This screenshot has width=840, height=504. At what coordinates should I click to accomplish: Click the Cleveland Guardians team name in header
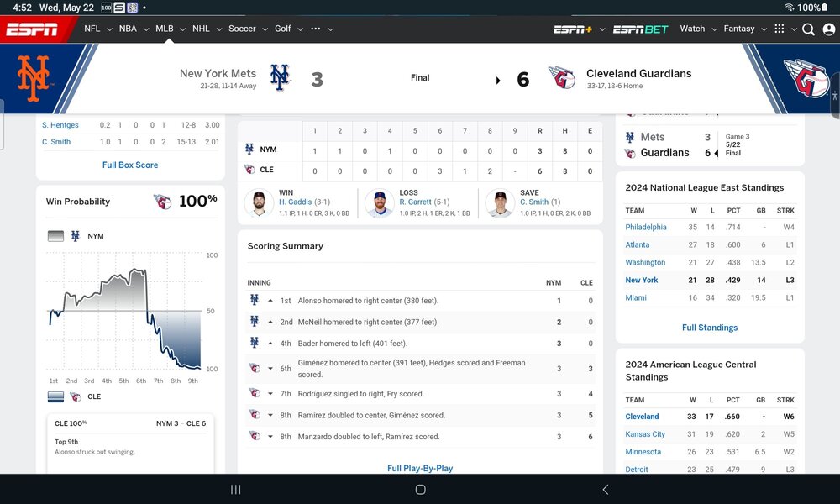tap(638, 73)
